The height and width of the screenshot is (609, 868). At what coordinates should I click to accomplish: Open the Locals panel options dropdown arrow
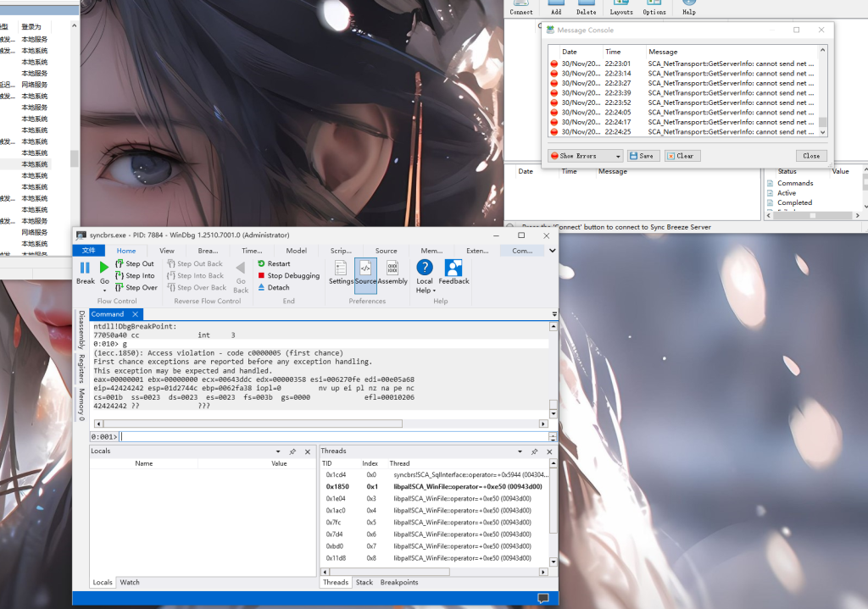278,451
